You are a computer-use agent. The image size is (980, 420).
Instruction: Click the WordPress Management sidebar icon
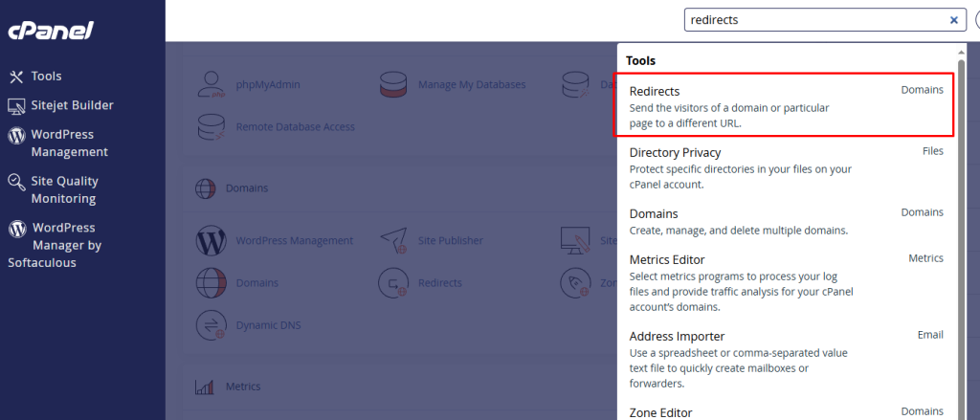[16, 136]
